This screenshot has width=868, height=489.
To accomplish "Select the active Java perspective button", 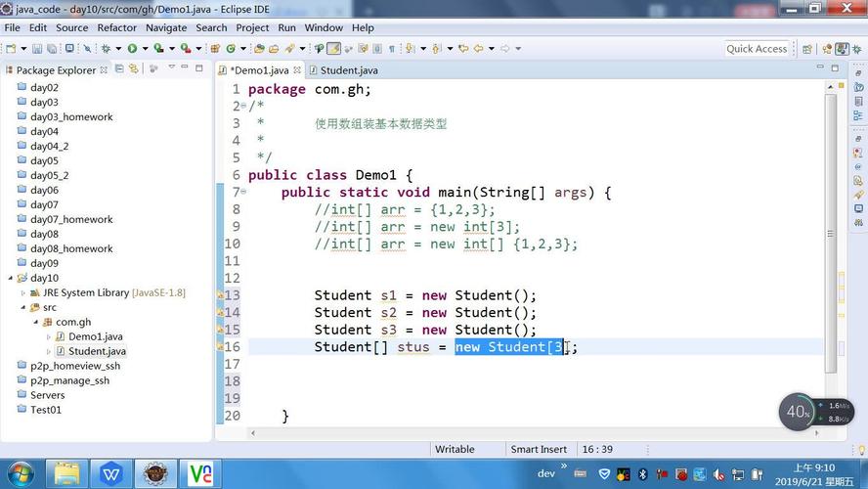I will (x=842, y=49).
